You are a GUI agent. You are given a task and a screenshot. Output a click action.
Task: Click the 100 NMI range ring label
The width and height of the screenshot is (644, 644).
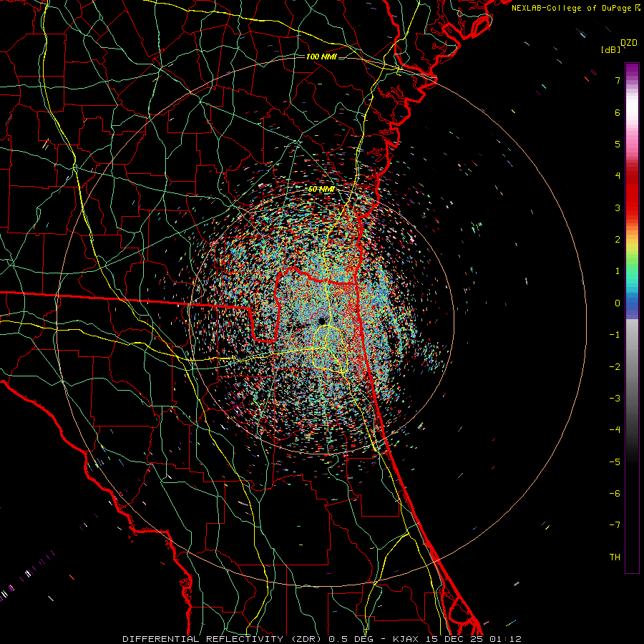[321, 57]
